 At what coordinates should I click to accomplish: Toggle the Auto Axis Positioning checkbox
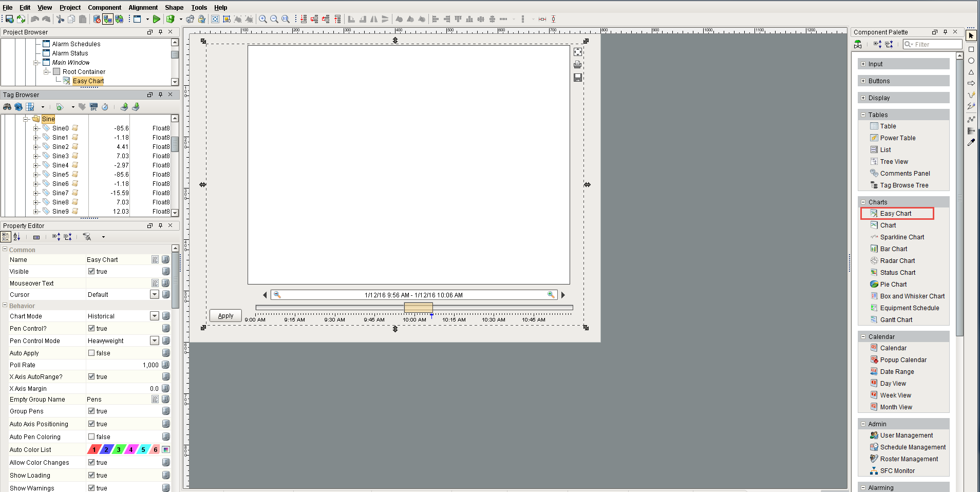coord(91,424)
